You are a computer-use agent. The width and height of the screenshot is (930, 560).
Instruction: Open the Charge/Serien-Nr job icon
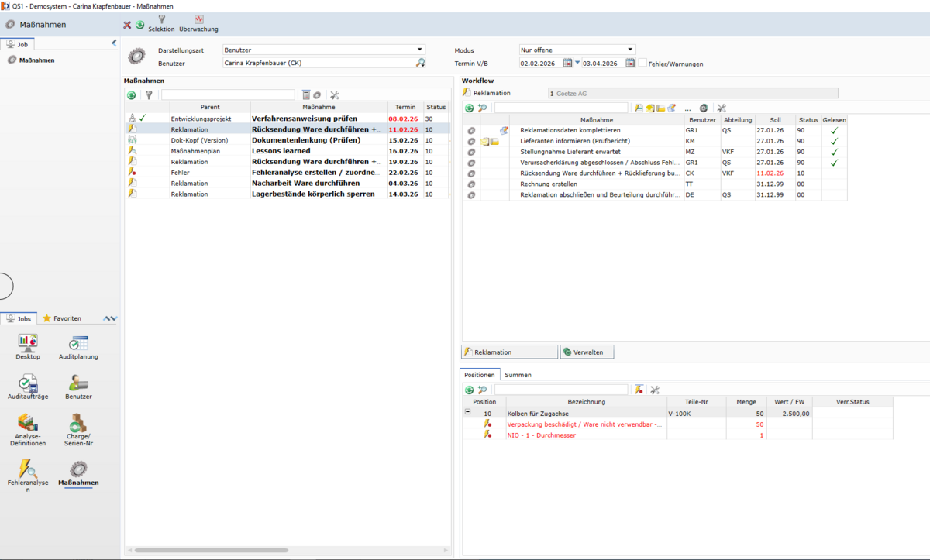point(78,431)
